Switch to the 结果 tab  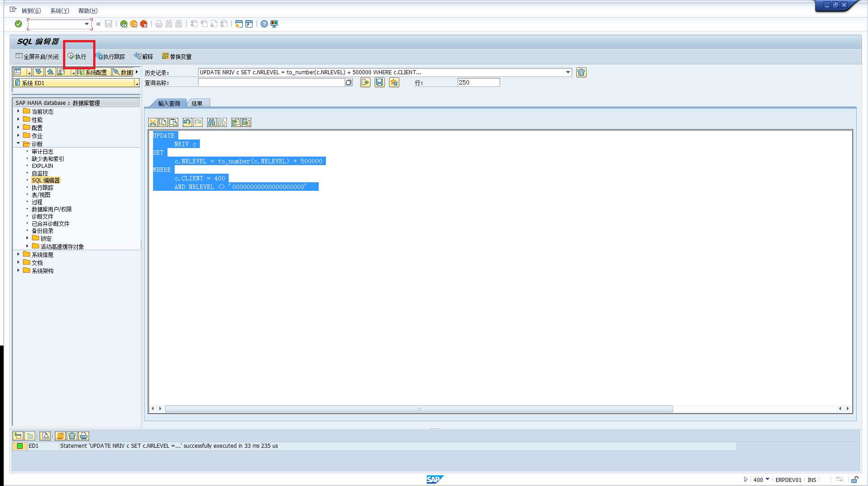(197, 103)
